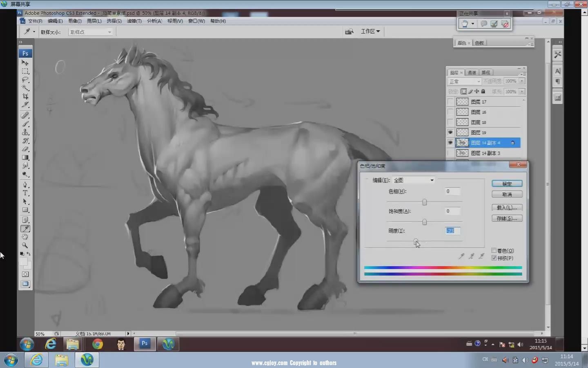Click the 存储(S)... button
The image size is (588, 368).
pos(507,218)
